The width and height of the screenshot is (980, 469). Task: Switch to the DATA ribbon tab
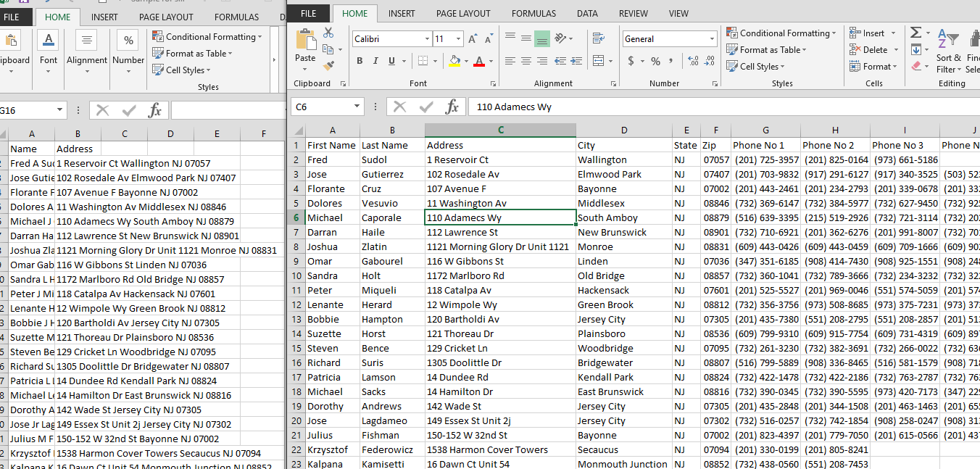tap(587, 14)
